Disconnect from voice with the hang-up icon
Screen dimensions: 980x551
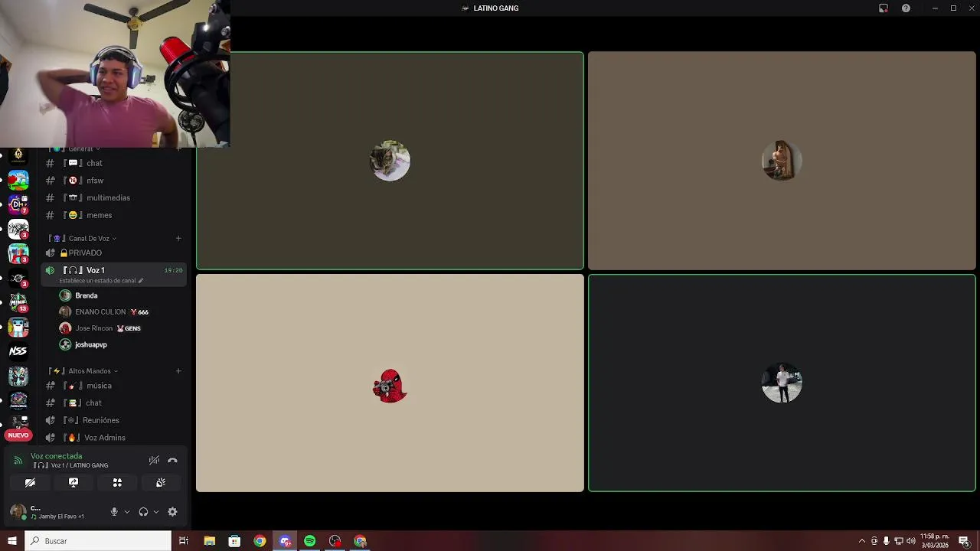pyautogui.click(x=172, y=460)
